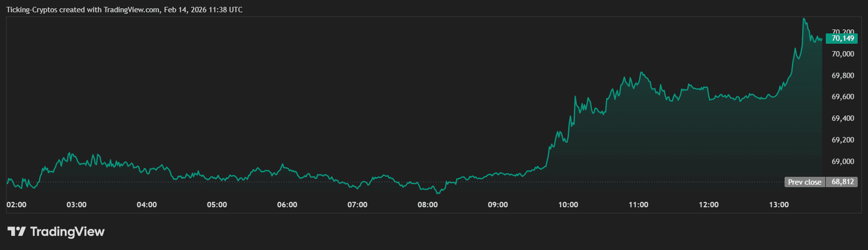Click the 13:00 time axis label

(x=779, y=205)
